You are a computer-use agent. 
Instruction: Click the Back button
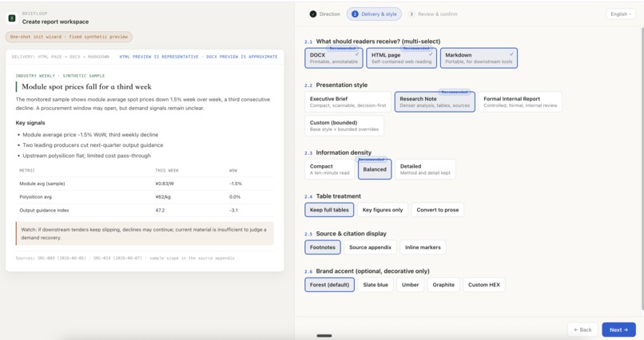[582, 330]
